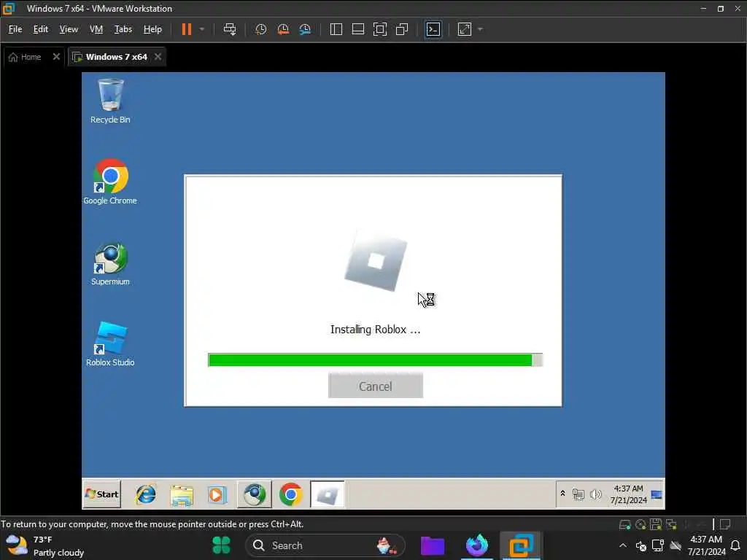The image size is (747, 560).
Task: Close the Windows 7 x64 tab
Action: click(x=158, y=57)
